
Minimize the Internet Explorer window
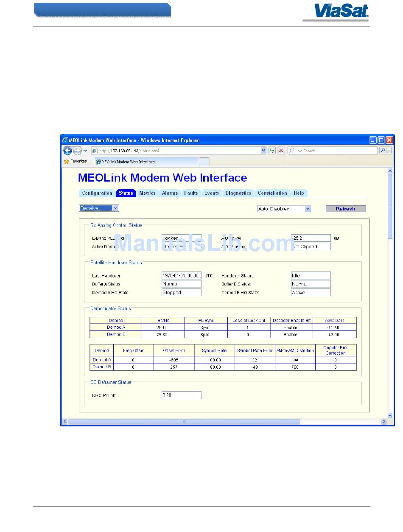click(373, 140)
